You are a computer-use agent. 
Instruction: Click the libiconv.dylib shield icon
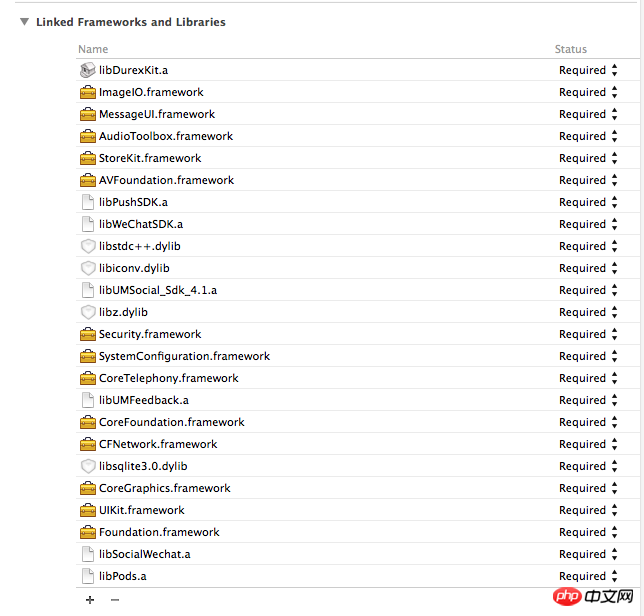[x=87, y=268]
